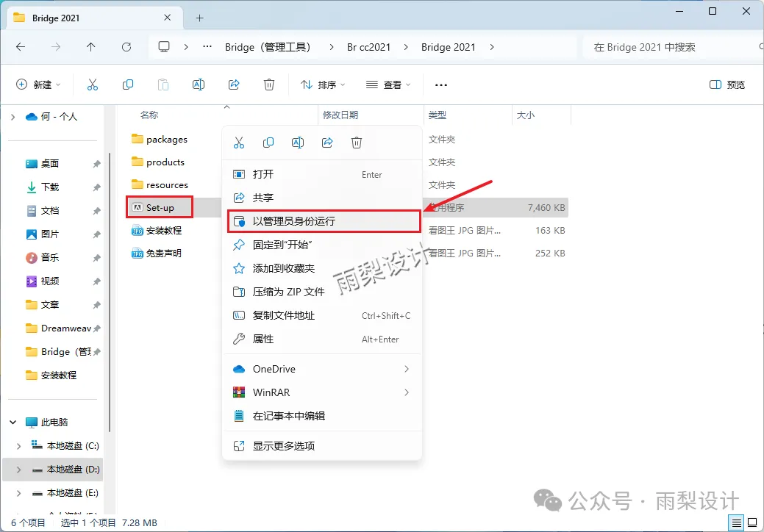This screenshot has height=532, width=764.
Task: Choose 显示更多选项
Action: (x=321, y=446)
